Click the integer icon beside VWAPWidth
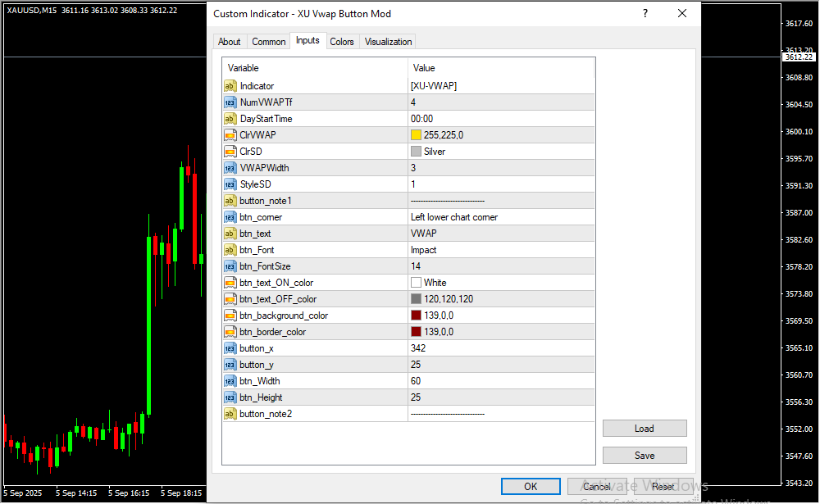The width and height of the screenshot is (820, 504). [230, 168]
